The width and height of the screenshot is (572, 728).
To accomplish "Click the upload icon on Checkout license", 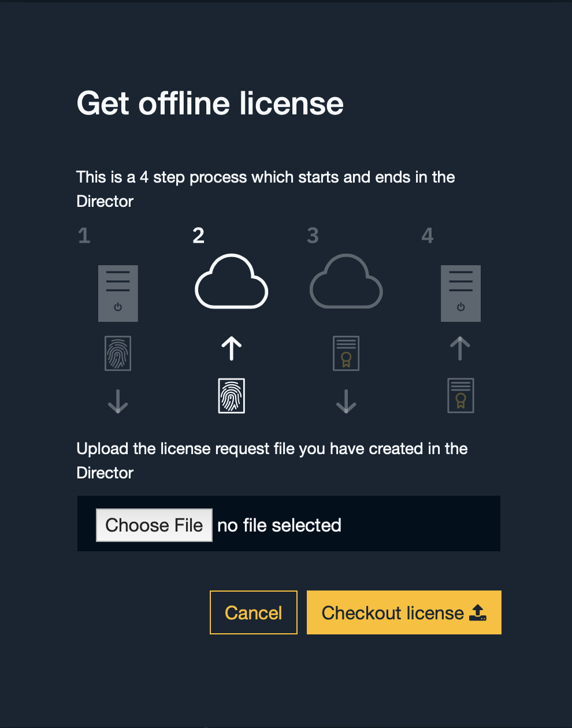I will pos(478,612).
